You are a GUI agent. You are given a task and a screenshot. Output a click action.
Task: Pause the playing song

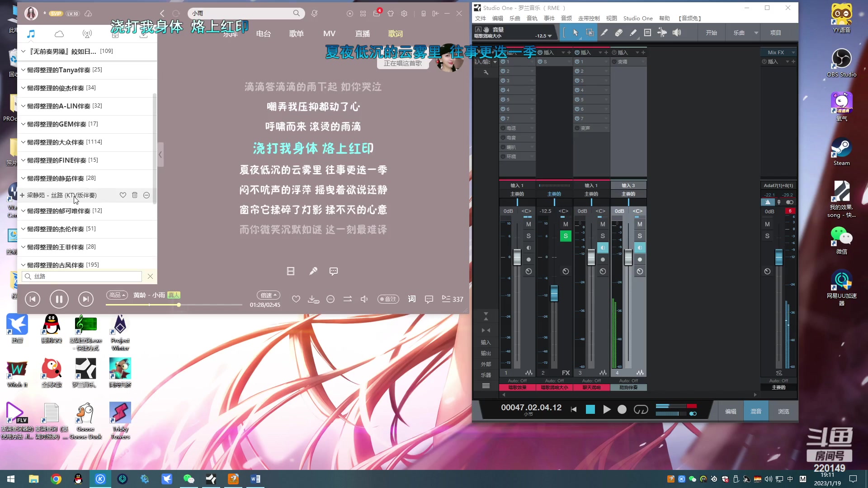59,299
